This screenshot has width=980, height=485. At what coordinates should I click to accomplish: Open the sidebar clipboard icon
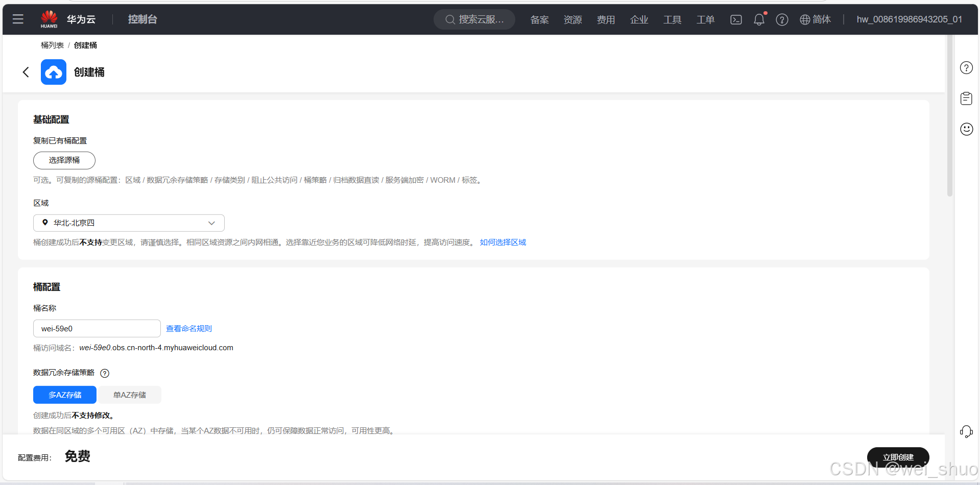(966, 99)
